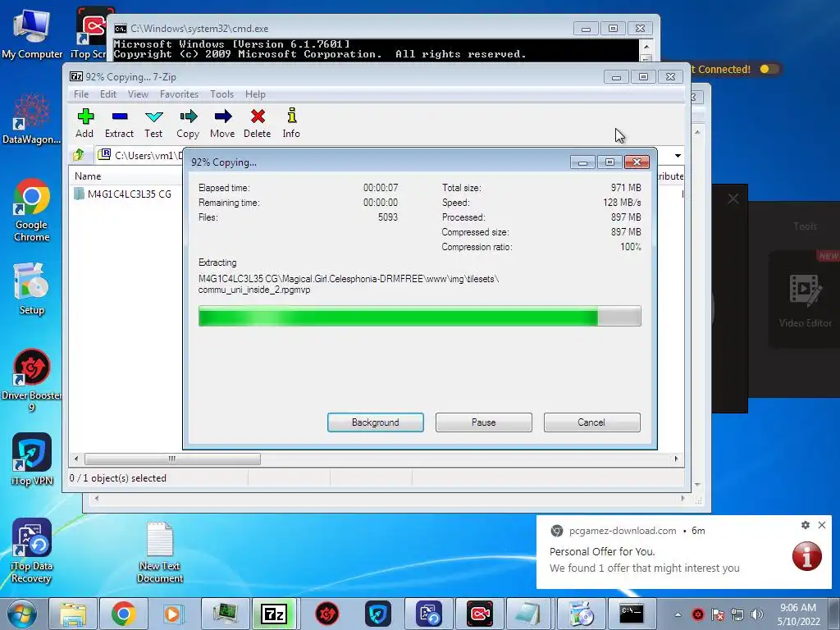The width and height of the screenshot is (840, 630).
Task: Click the Info toolbar icon
Action: click(x=291, y=123)
